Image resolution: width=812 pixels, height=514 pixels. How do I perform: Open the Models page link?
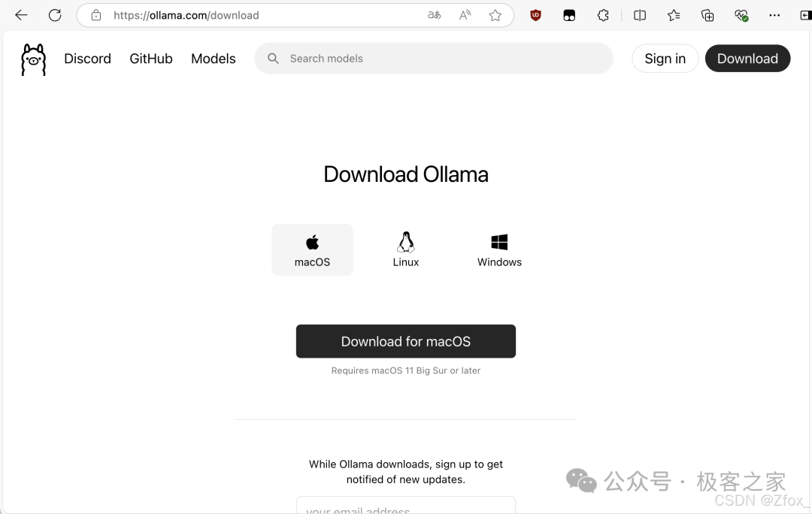tap(214, 59)
